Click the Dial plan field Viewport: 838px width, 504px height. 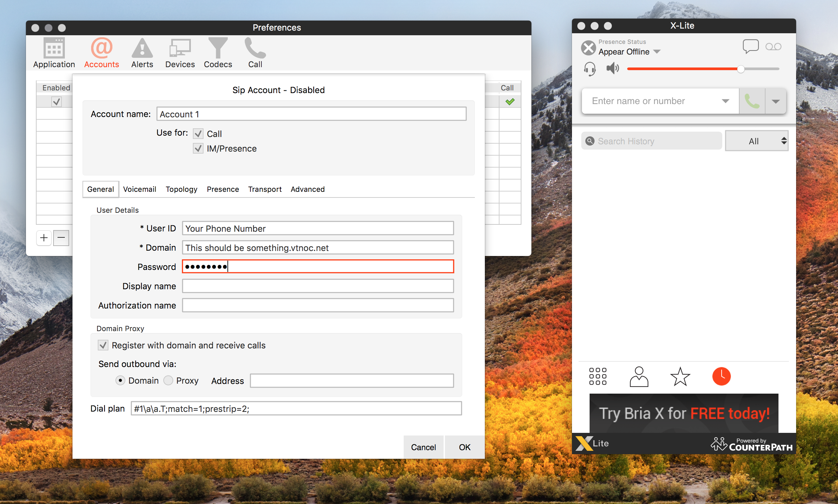click(x=296, y=409)
